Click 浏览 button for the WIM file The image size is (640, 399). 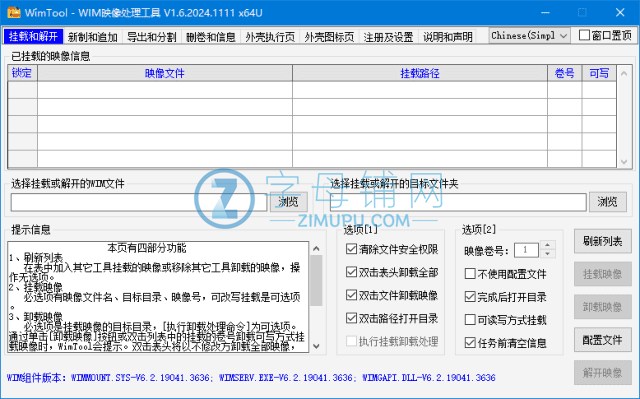(x=288, y=202)
